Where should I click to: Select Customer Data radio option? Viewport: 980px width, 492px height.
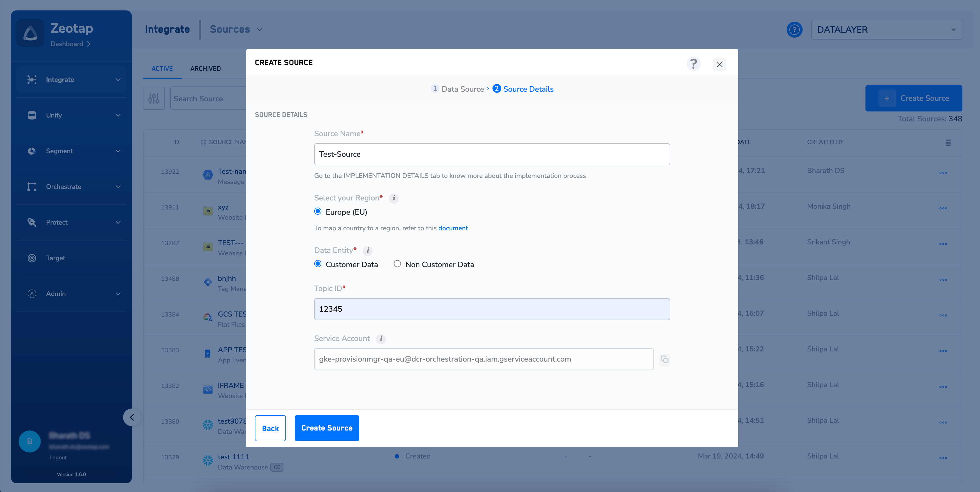click(x=318, y=264)
